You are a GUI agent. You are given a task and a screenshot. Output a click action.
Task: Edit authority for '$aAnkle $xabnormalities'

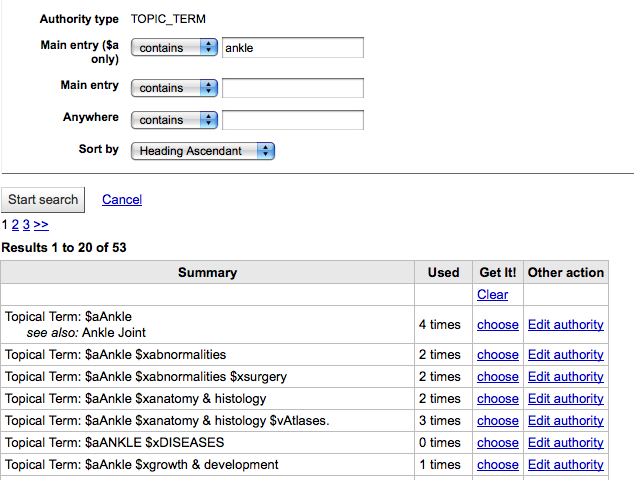(x=565, y=355)
